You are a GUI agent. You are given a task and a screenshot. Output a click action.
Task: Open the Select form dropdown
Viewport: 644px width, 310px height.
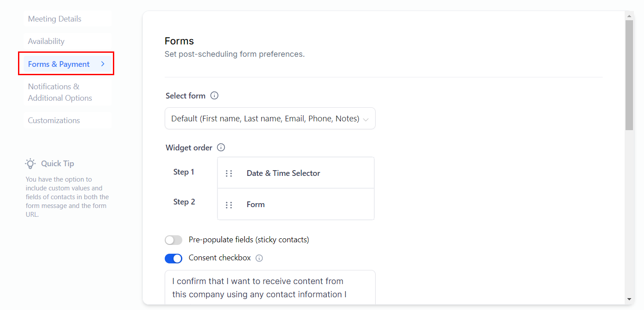click(265, 119)
